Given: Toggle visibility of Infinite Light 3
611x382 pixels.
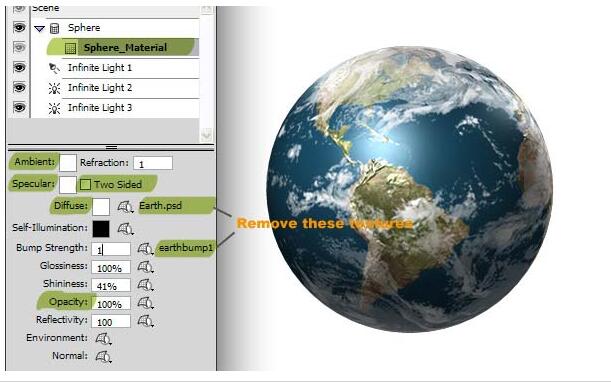Looking at the screenshot, I should [19, 107].
